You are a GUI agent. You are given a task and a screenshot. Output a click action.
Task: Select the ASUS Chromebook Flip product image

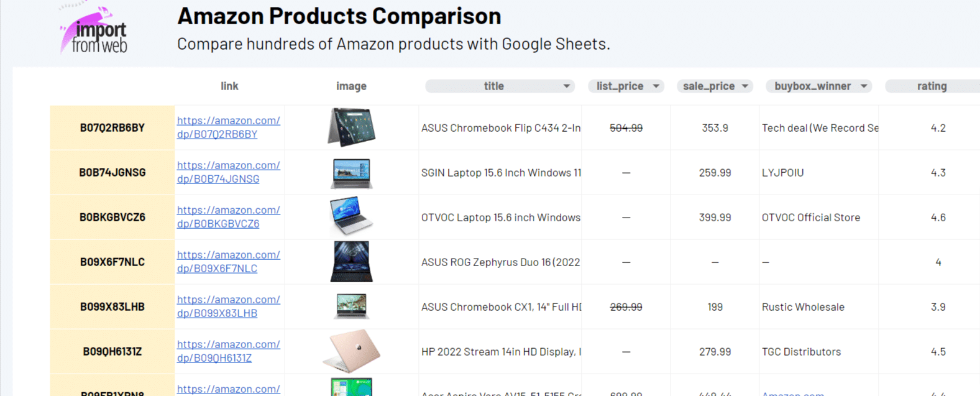click(x=351, y=127)
